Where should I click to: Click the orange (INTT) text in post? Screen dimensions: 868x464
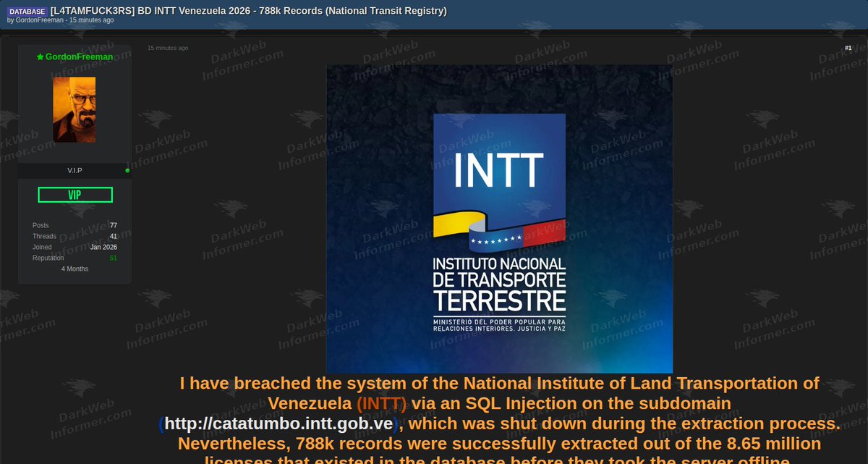pos(381,403)
